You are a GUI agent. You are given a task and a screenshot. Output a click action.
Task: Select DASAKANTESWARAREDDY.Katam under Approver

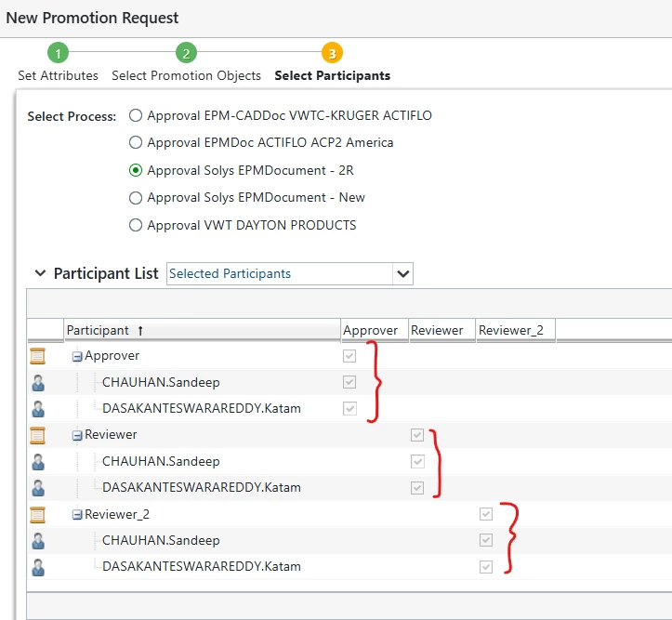tap(202, 408)
